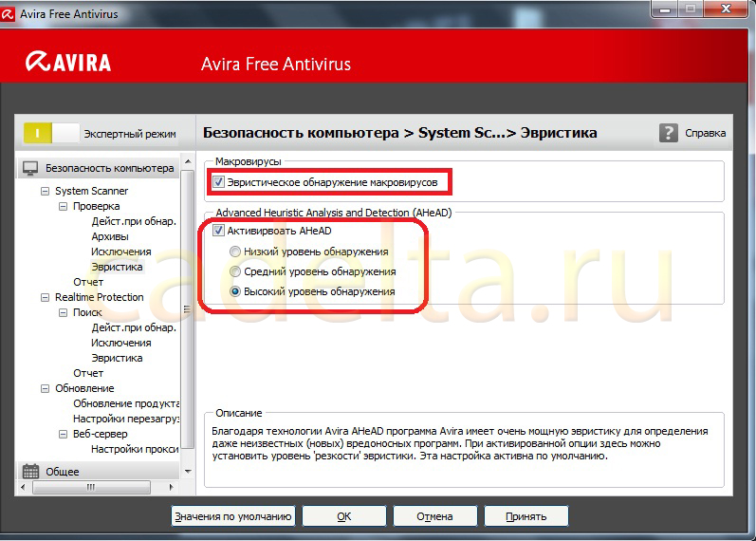Image resolution: width=756 pixels, height=541 pixels.
Task: Click the horizontal scrollbar right arrow
Action: pyautogui.click(x=171, y=488)
